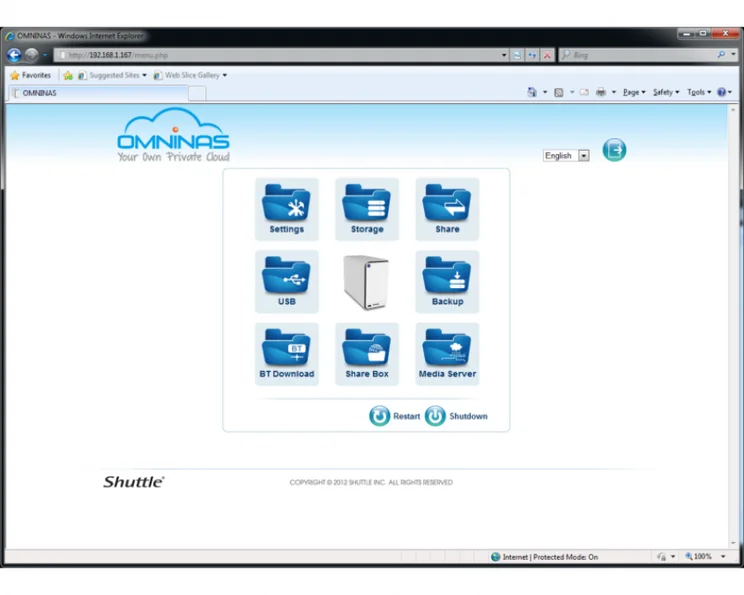Screen dimensions: 744x595
Task: Open the Media Server folder icon
Action: pos(447,354)
